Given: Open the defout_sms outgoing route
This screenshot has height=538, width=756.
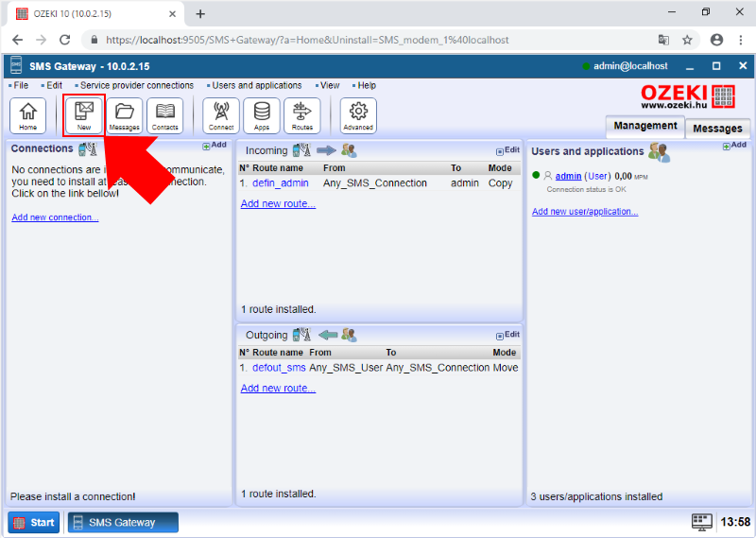Looking at the screenshot, I should coord(279,368).
